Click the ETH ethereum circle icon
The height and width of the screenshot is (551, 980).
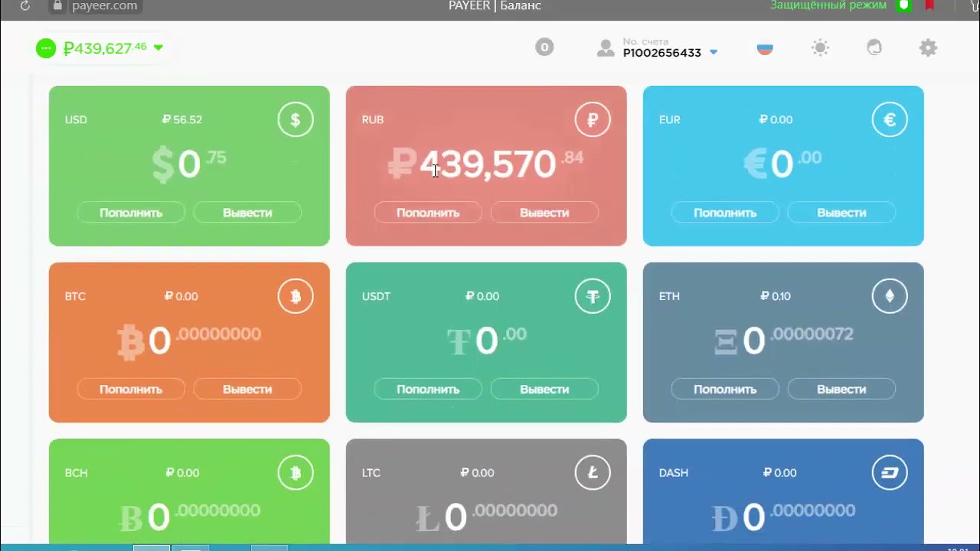(890, 296)
